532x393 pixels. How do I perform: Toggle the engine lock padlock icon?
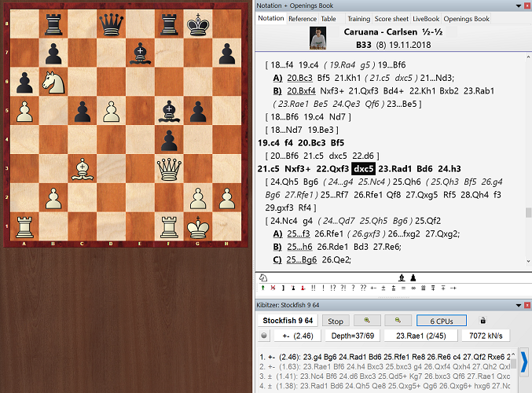coord(482,321)
